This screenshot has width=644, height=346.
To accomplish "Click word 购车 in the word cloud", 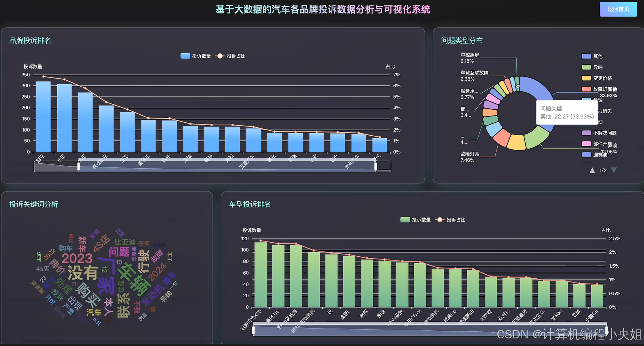I will (x=66, y=248).
